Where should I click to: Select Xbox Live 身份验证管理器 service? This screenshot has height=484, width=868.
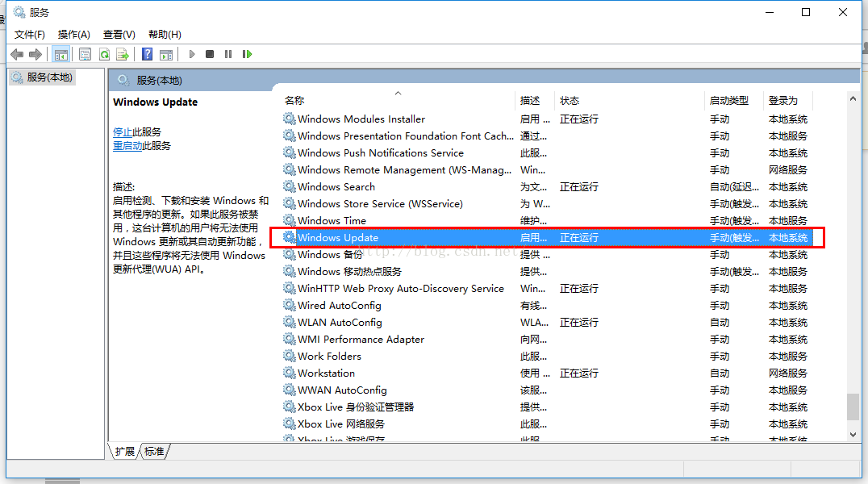547,407
